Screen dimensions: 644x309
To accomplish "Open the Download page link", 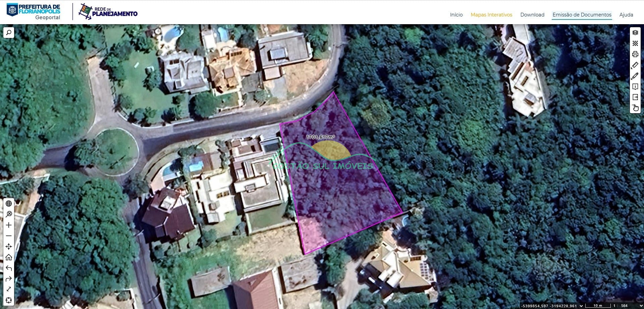I will [532, 15].
